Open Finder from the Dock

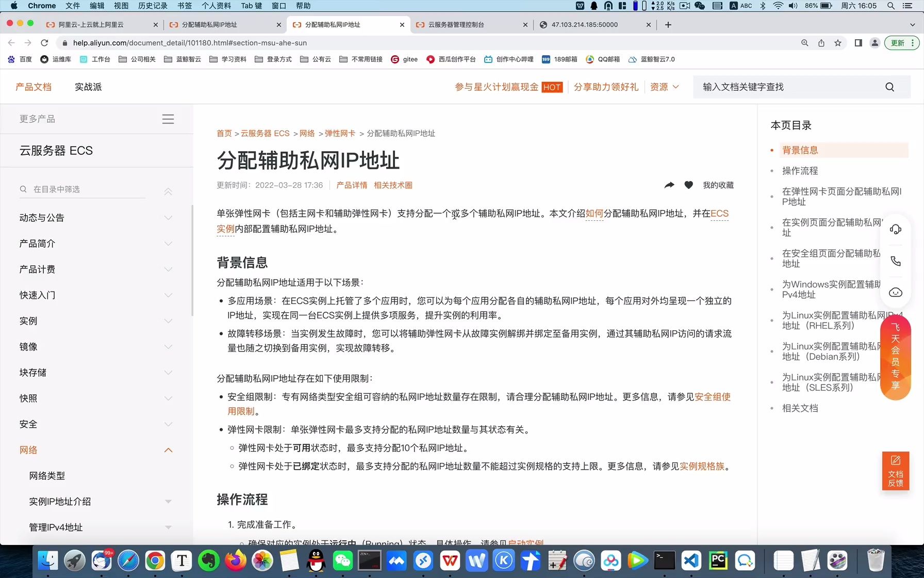[x=48, y=560]
